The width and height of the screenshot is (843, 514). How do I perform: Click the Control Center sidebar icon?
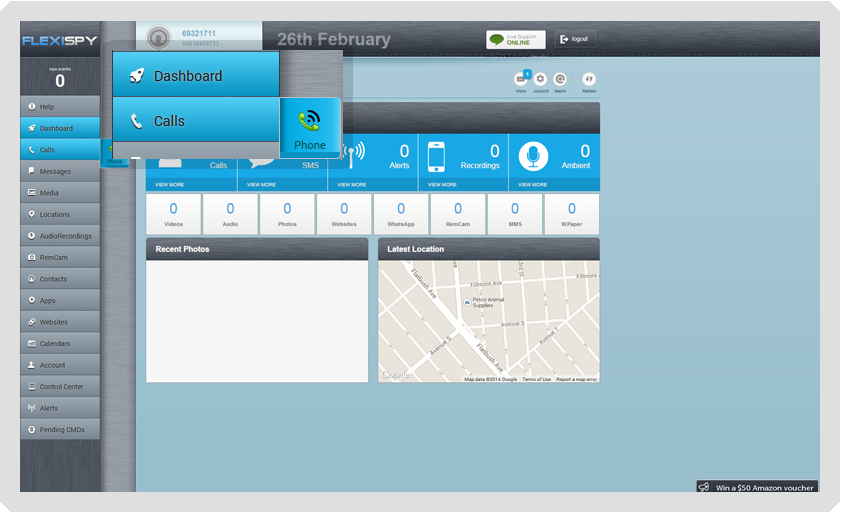(x=32, y=386)
